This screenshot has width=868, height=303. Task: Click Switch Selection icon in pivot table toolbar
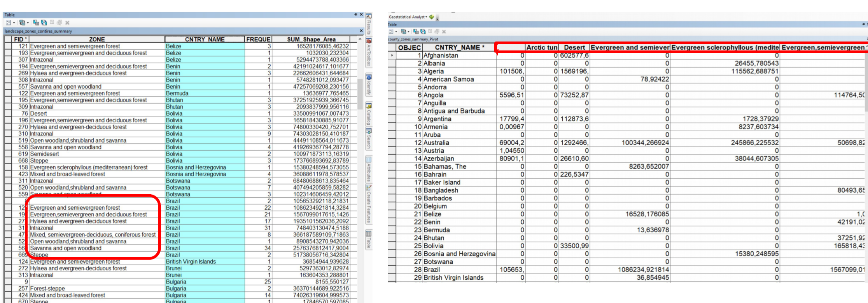click(x=423, y=31)
